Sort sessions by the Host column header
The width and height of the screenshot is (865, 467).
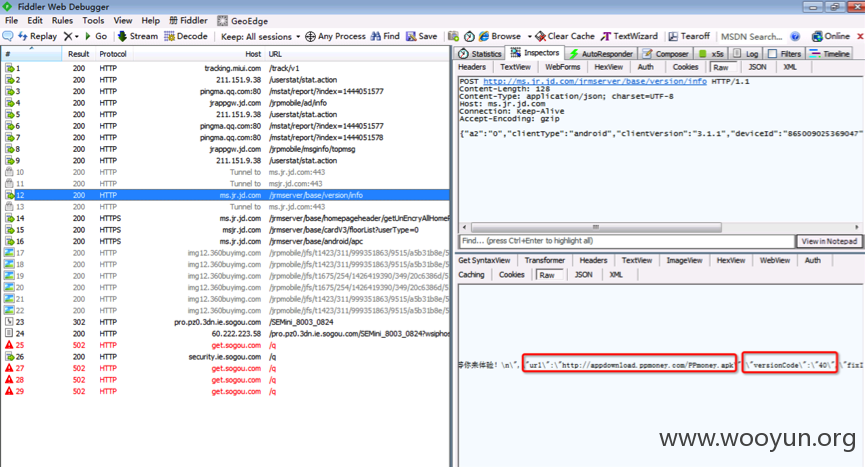click(253, 54)
